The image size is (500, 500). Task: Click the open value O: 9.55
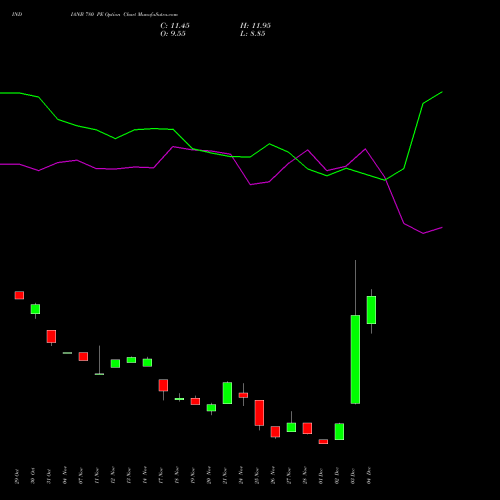173,34
